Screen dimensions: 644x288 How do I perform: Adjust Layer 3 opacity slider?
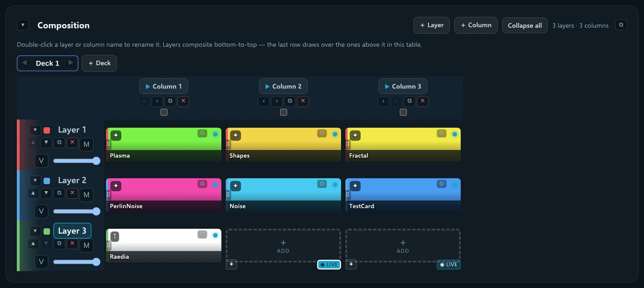(x=77, y=262)
